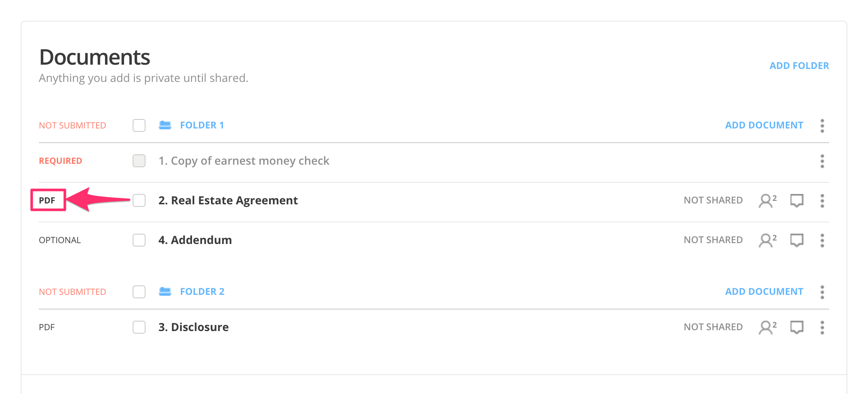Open Folder 1 three-dot options menu
This screenshot has width=868, height=394.
pyautogui.click(x=822, y=125)
